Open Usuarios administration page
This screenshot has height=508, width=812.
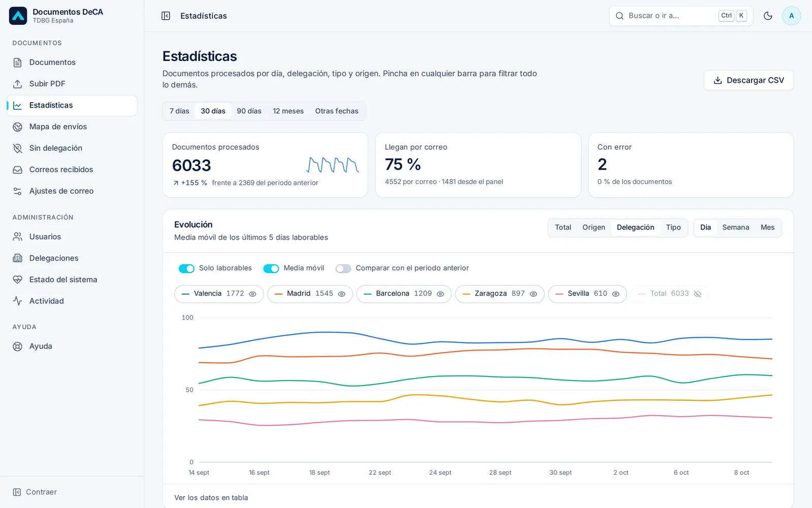(72, 237)
